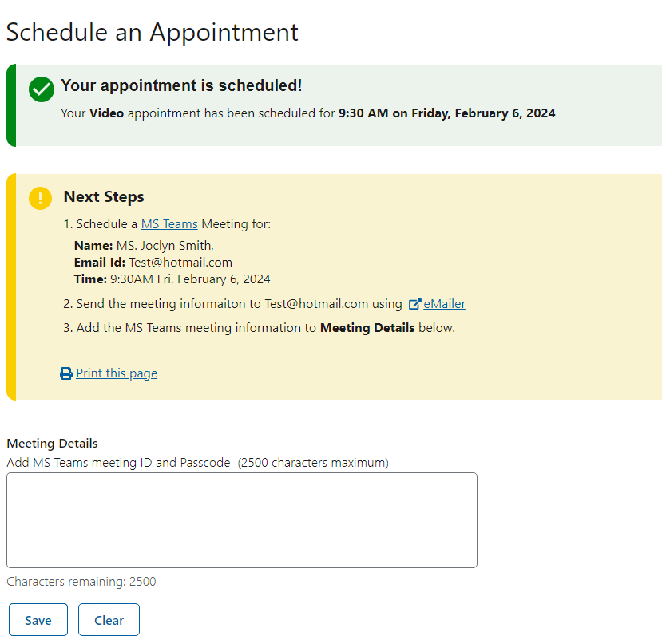
Task: Click the green success checkmark icon
Action: click(x=42, y=89)
